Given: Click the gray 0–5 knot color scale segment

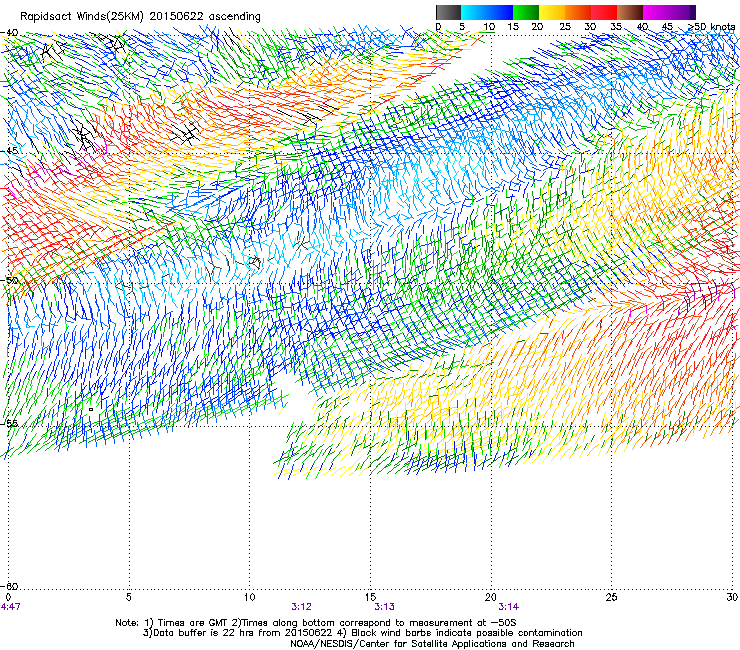Looking at the screenshot, I should click(448, 12).
